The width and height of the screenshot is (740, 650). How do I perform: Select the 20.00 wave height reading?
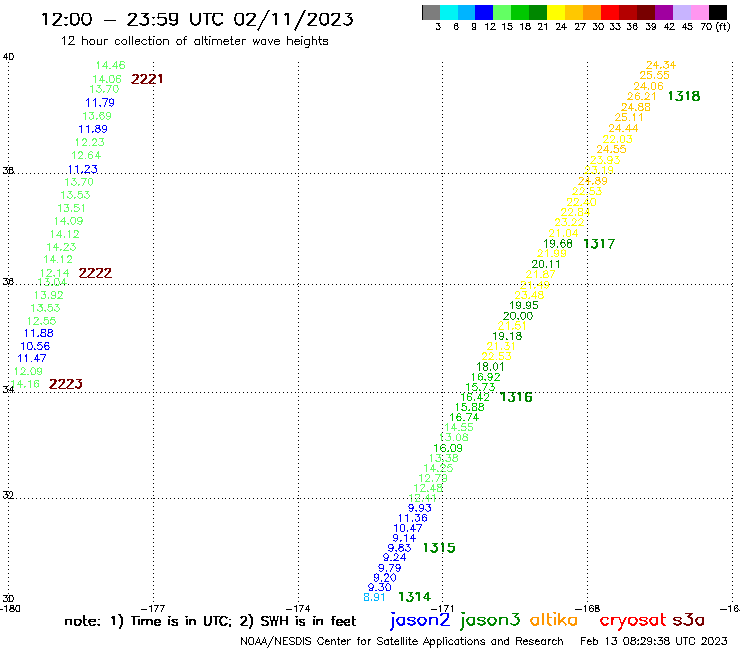(x=518, y=316)
